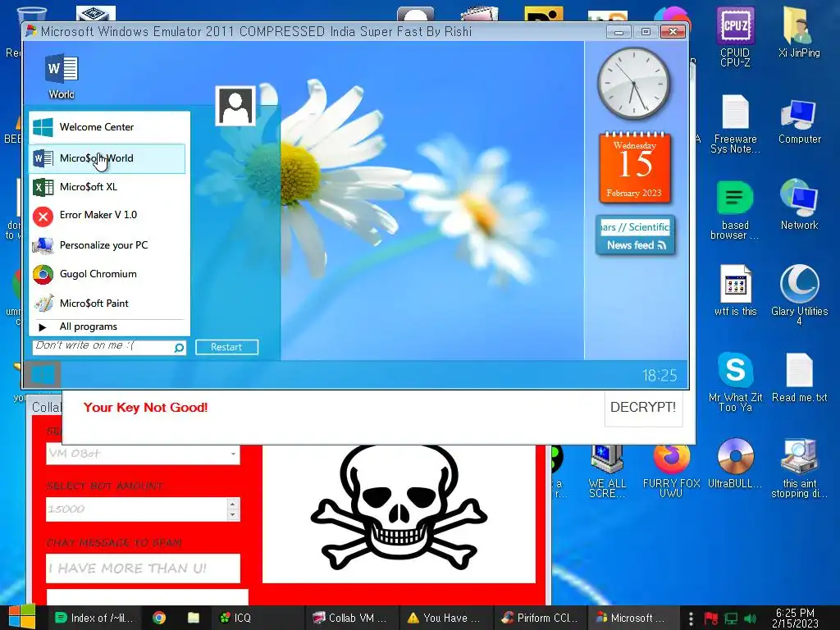
Task: Open the Freeware Sys Note file on the desktop
Action: pos(735,125)
